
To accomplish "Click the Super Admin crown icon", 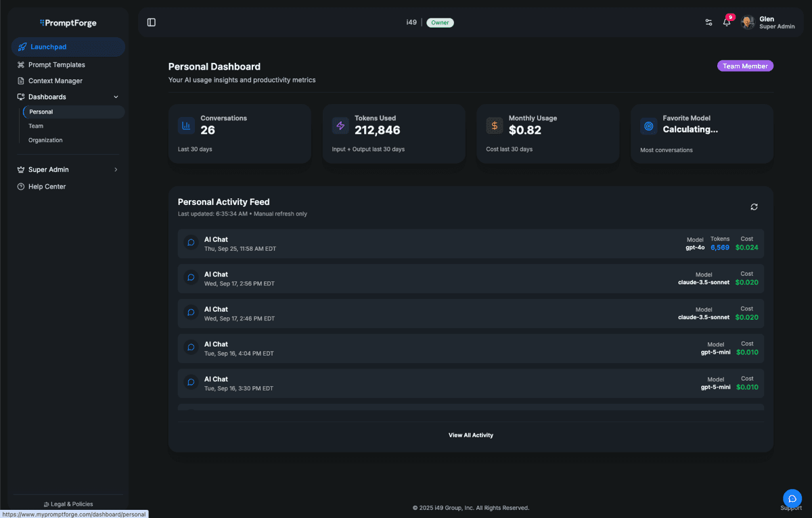I will coord(21,169).
